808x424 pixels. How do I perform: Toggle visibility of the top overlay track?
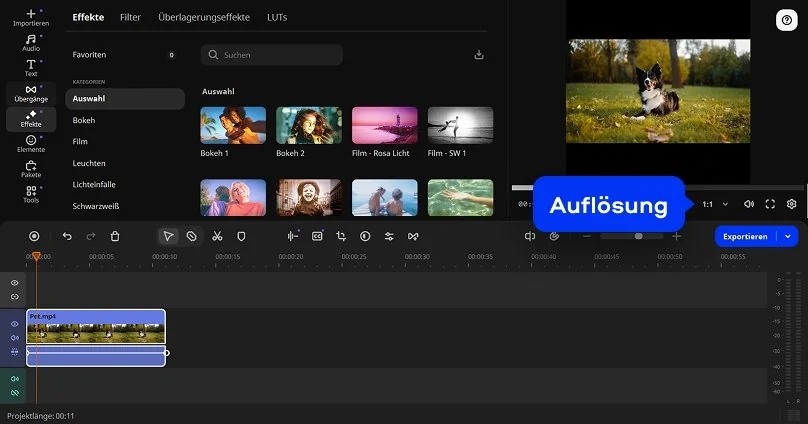(x=14, y=283)
